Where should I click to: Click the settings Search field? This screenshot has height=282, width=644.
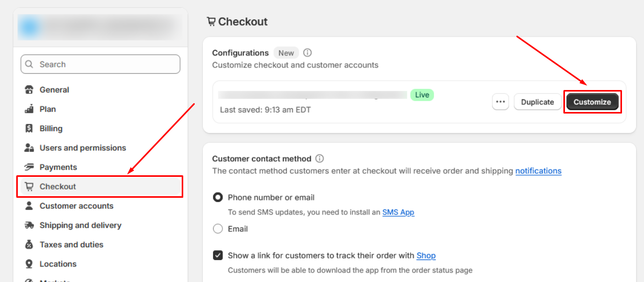click(101, 64)
